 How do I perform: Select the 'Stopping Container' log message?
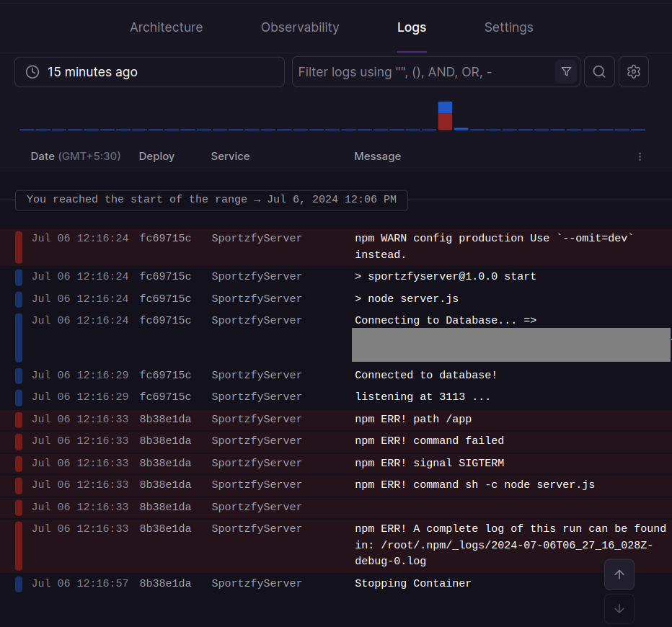click(x=412, y=584)
